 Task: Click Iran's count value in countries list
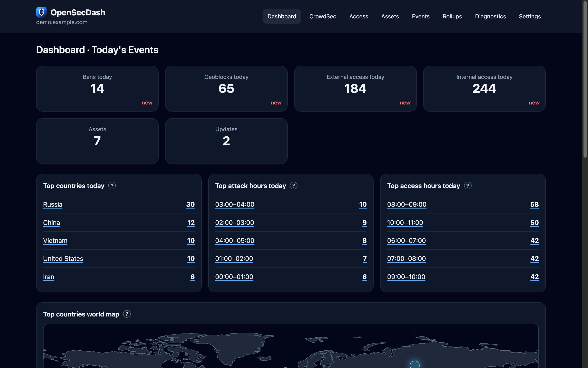coord(193,277)
